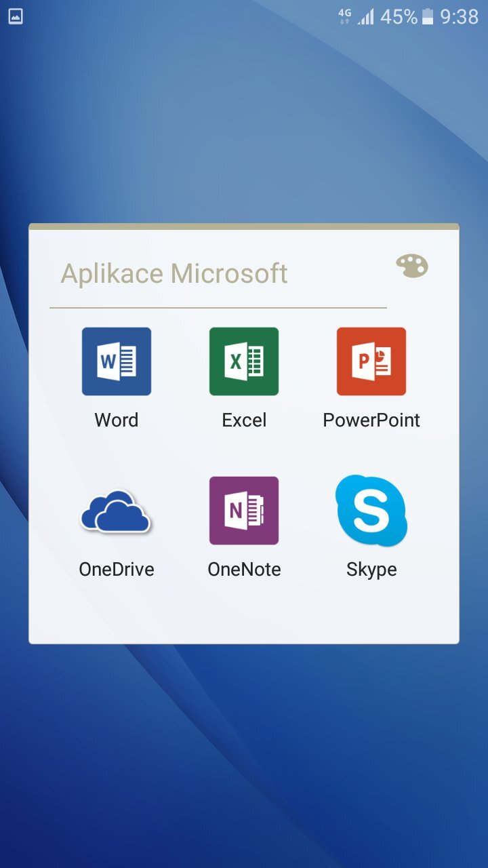Tap the folder color palette icon
488x868 pixels.
click(412, 267)
